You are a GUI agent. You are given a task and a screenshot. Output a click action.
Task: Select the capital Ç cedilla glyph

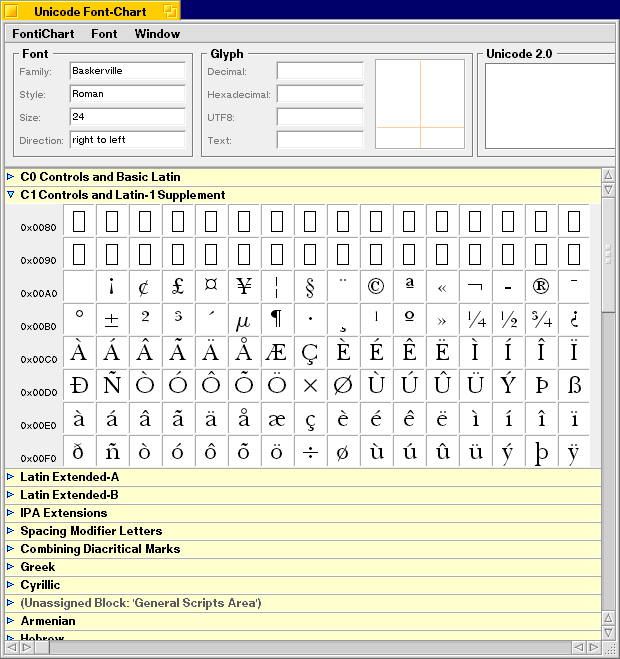pyautogui.click(x=310, y=352)
